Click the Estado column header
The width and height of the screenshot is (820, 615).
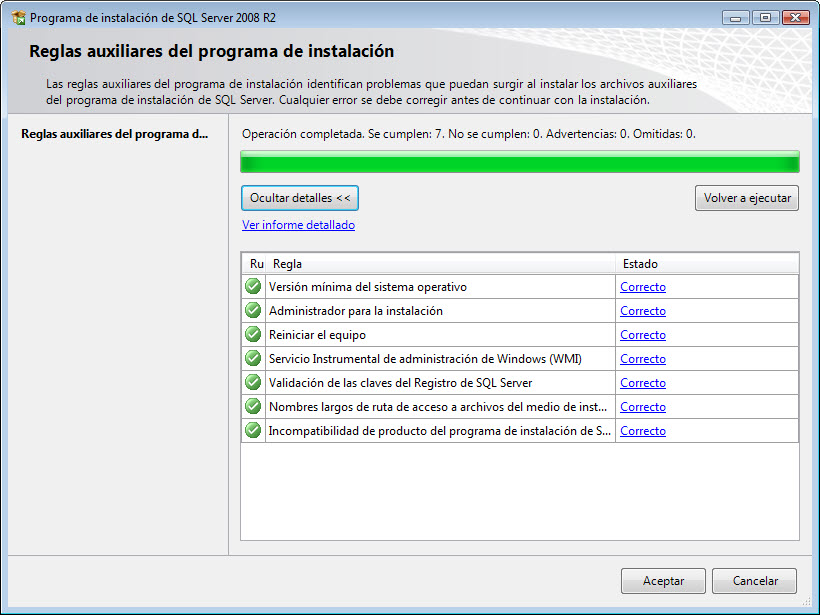707,264
